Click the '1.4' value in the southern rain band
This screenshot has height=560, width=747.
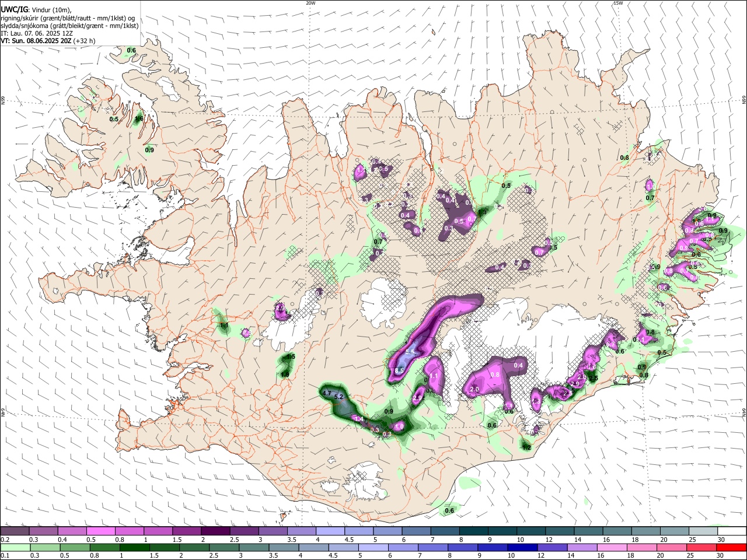(359, 419)
